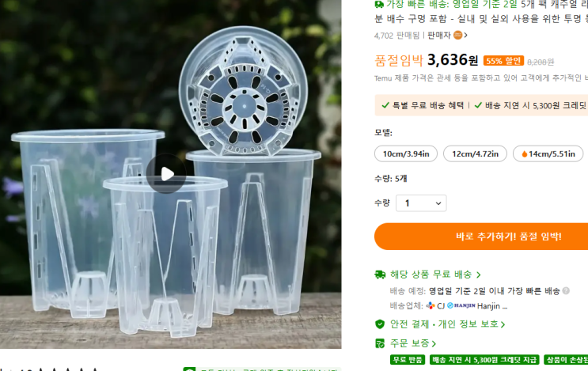The width and height of the screenshot is (588, 371).
Task: Click the fast delivery truck icon in title
Action: [379, 4]
